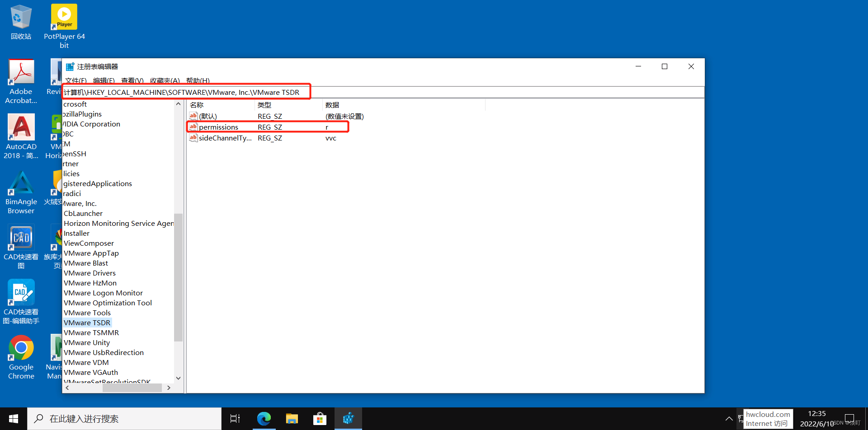Open Microsoft Edge from taskbar
Image resolution: width=868 pixels, height=430 pixels.
pos(264,419)
